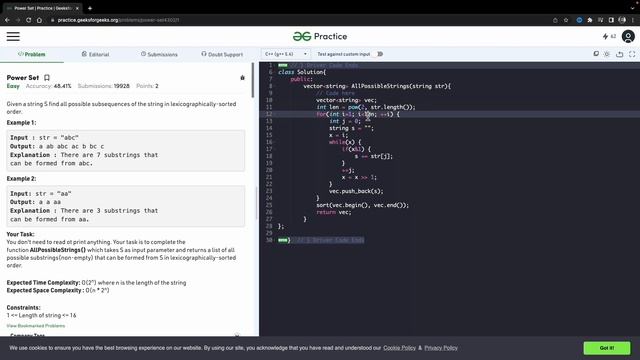The height and width of the screenshot is (360, 640).
Task: Bookmark the Power Set problem
Action: [x=47, y=78]
